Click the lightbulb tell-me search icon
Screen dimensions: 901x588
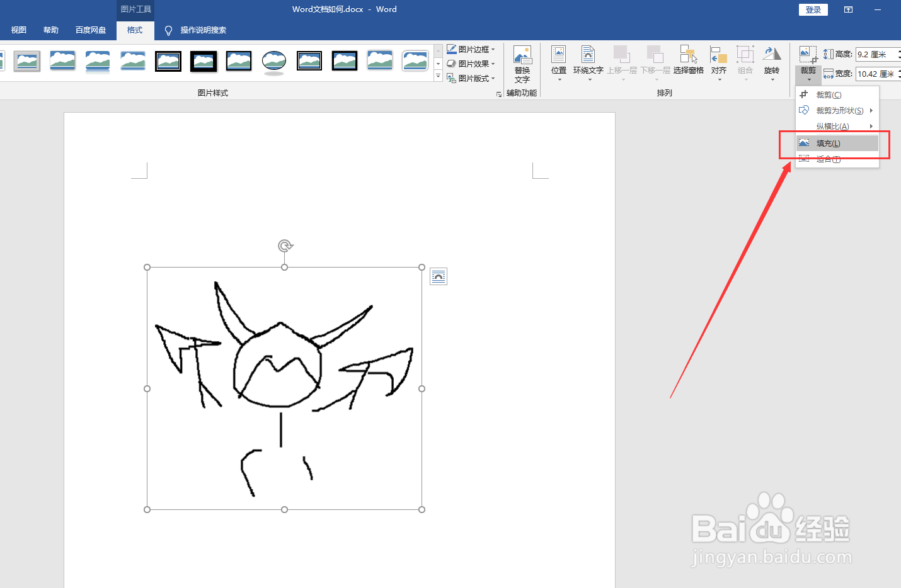168,30
